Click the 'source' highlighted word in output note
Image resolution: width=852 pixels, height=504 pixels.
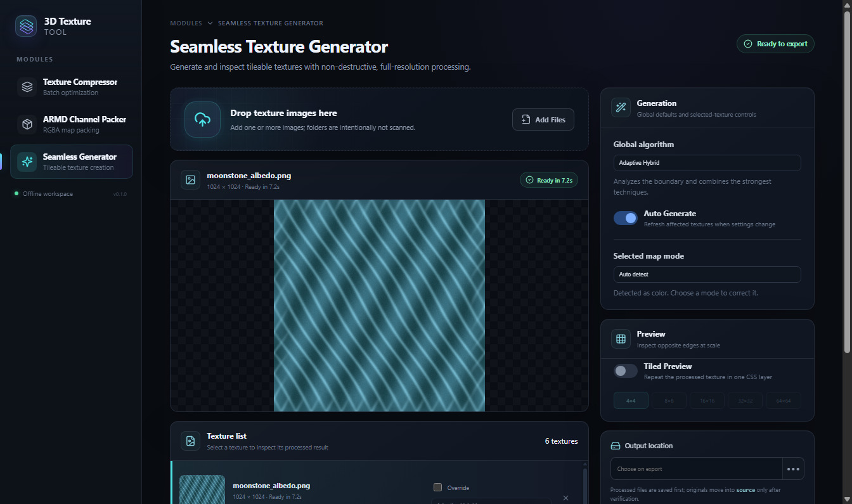[x=746, y=490]
